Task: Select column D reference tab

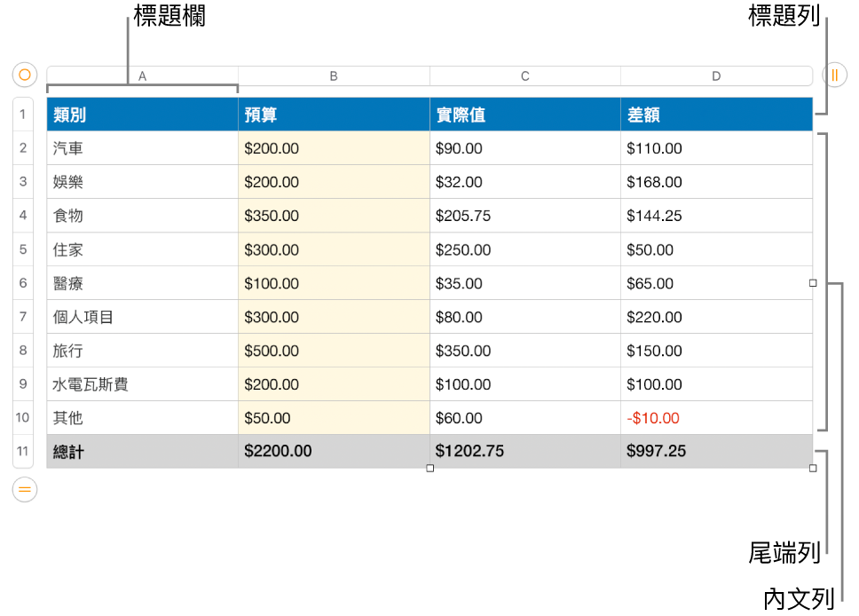Action: pos(716,75)
